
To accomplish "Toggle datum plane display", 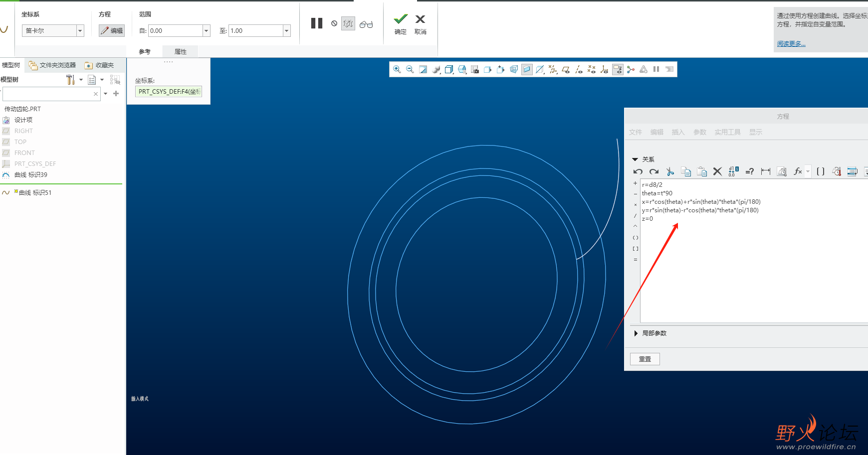I will click(566, 69).
